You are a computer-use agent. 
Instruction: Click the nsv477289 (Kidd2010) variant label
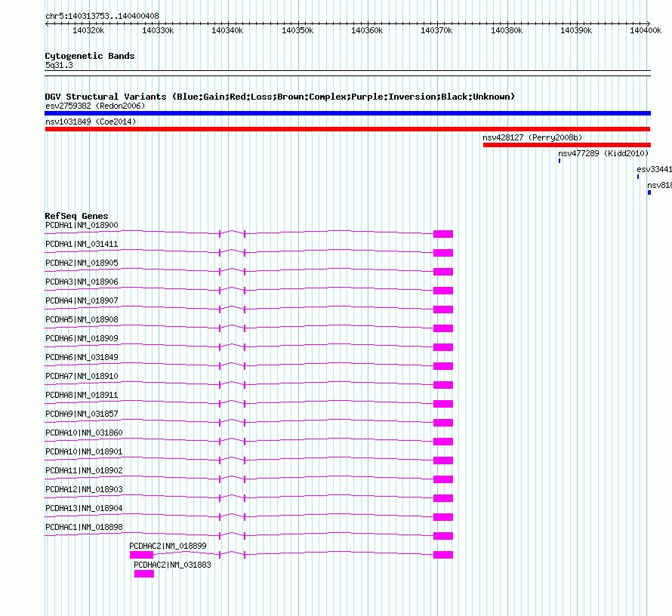pyautogui.click(x=603, y=153)
